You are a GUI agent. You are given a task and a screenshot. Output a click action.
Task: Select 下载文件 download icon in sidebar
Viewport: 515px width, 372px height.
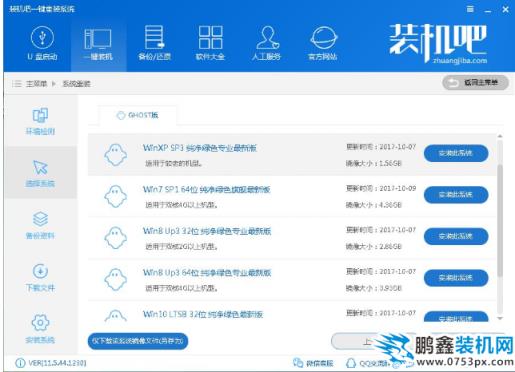40,277
